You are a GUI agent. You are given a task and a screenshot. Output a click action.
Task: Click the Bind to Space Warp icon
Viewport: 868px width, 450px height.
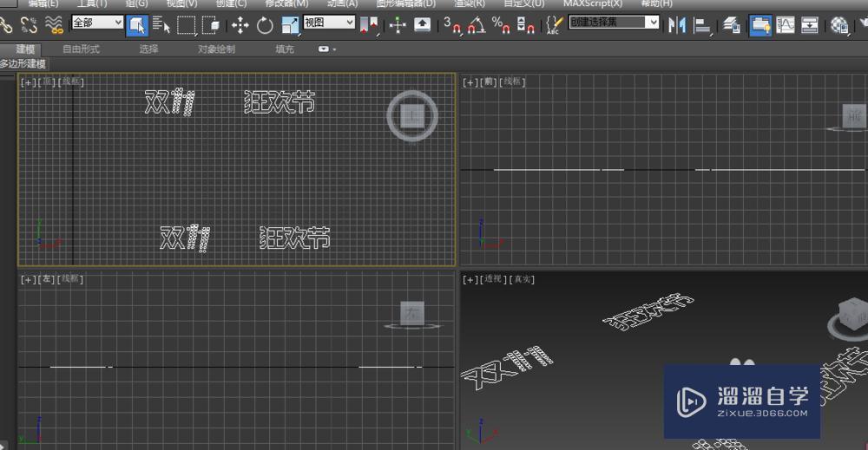pyautogui.click(x=54, y=25)
